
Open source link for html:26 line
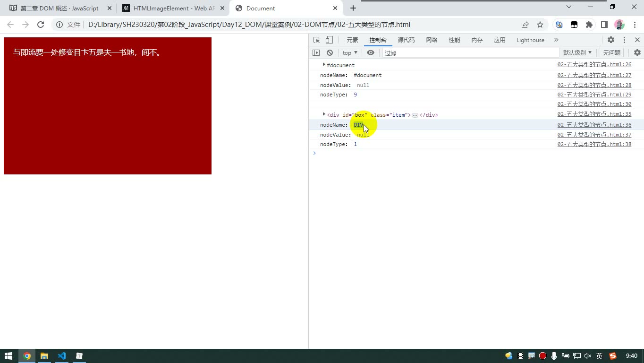coord(594,65)
